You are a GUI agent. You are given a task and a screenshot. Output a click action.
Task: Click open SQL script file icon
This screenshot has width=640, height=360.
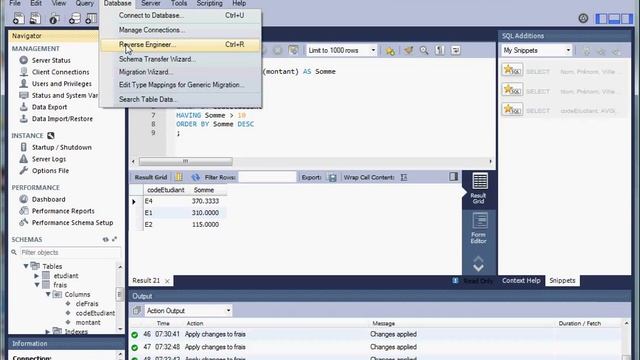click(x=36, y=18)
